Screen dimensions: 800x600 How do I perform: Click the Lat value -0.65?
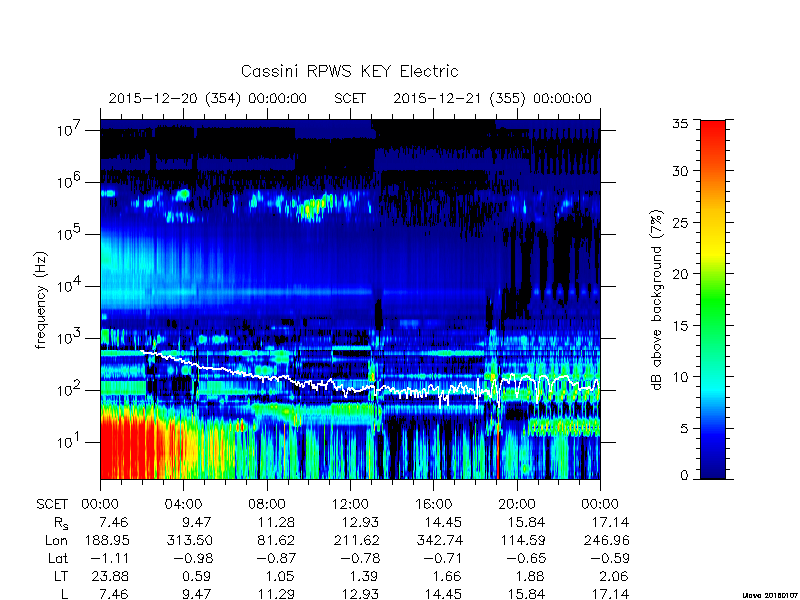tap(526, 559)
